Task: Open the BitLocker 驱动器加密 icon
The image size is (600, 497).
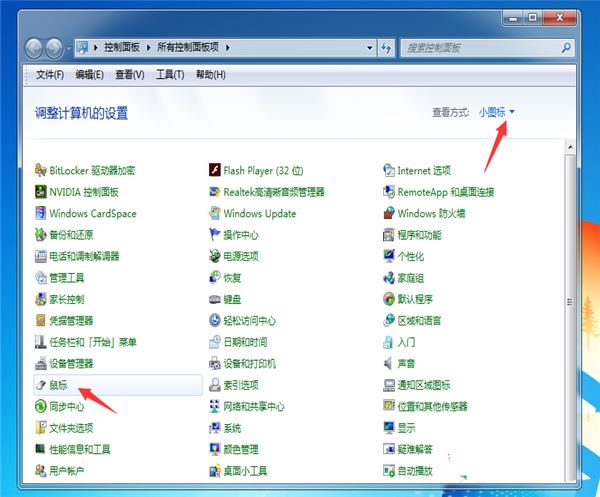Action: pos(40,170)
